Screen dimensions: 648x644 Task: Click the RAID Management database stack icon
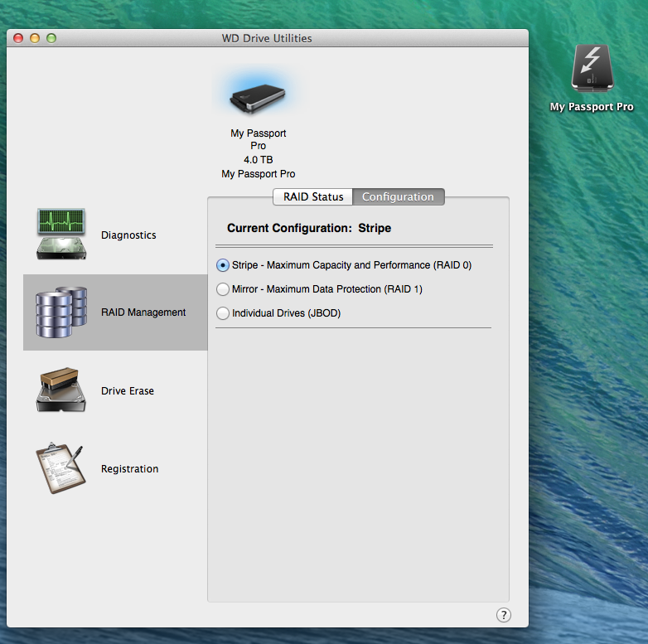pos(60,312)
